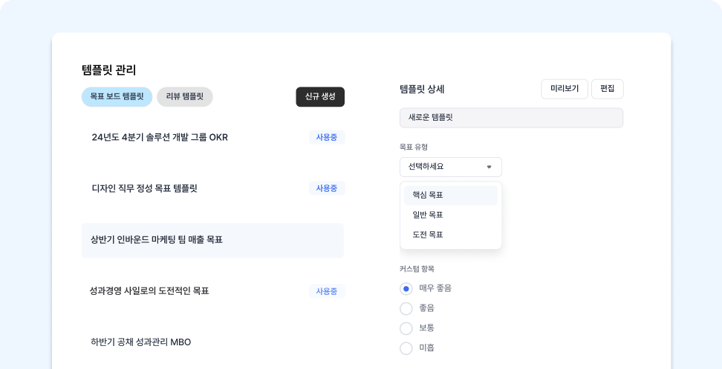Select 하반기 공채 성과관리 MBO template
Viewport: 722px width, 369px height.
click(213, 342)
